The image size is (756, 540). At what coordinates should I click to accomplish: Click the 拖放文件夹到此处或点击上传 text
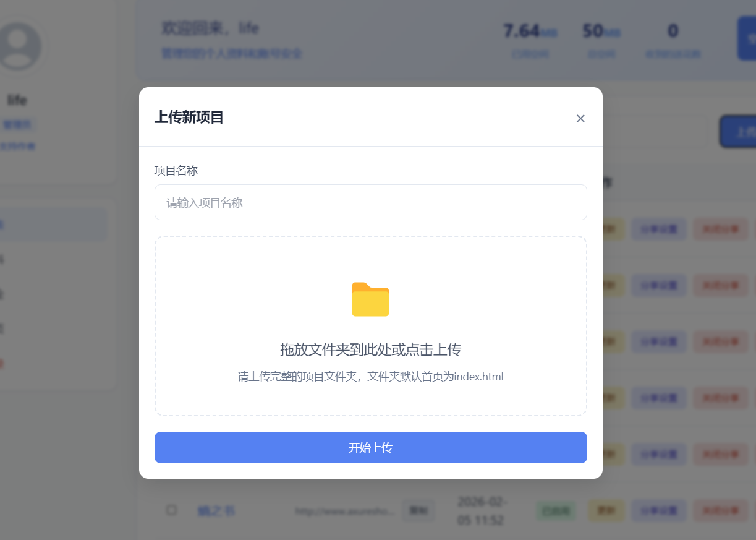coord(370,350)
